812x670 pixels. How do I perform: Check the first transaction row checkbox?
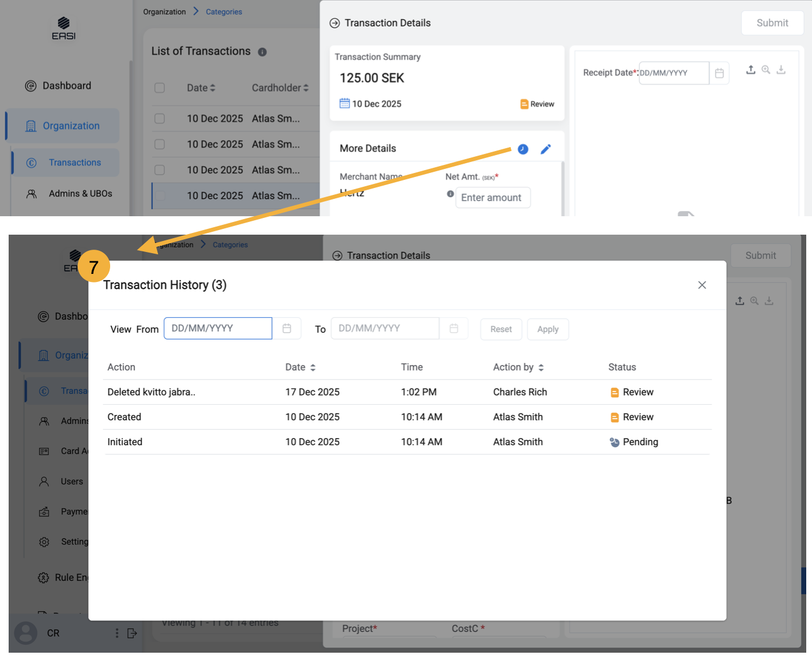pyautogui.click(x=160, y=118)
